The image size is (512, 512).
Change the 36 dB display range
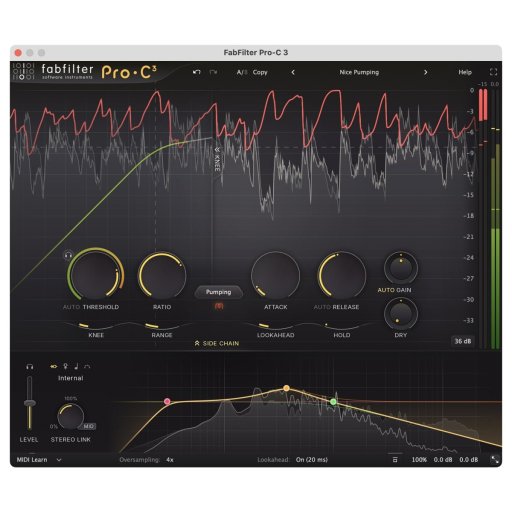click(463, 341)
